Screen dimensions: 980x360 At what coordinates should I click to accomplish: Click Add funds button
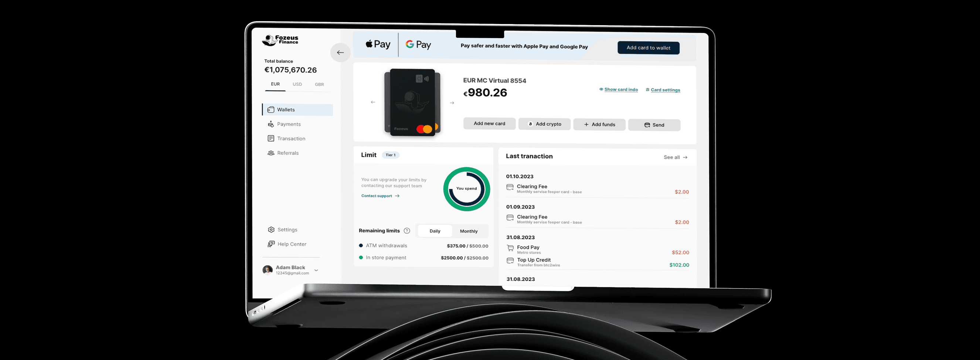(599, 125)
